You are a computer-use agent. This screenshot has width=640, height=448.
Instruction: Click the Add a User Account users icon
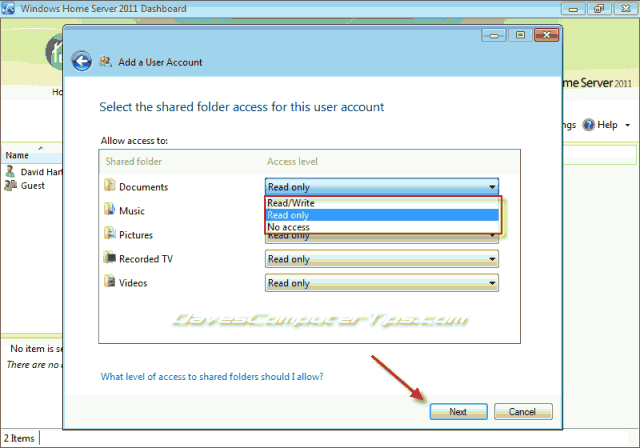(106, 62)
